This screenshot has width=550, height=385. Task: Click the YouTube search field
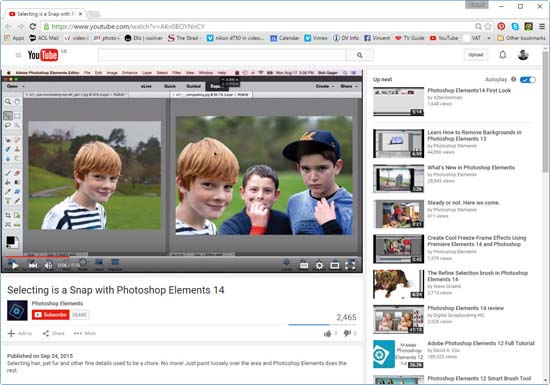(x=222, y=55)
